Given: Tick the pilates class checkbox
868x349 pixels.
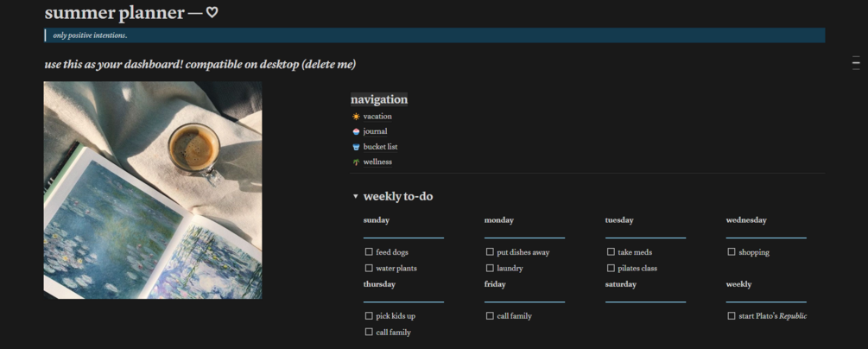Looking at the screenshot, I should tap(611, 268).
